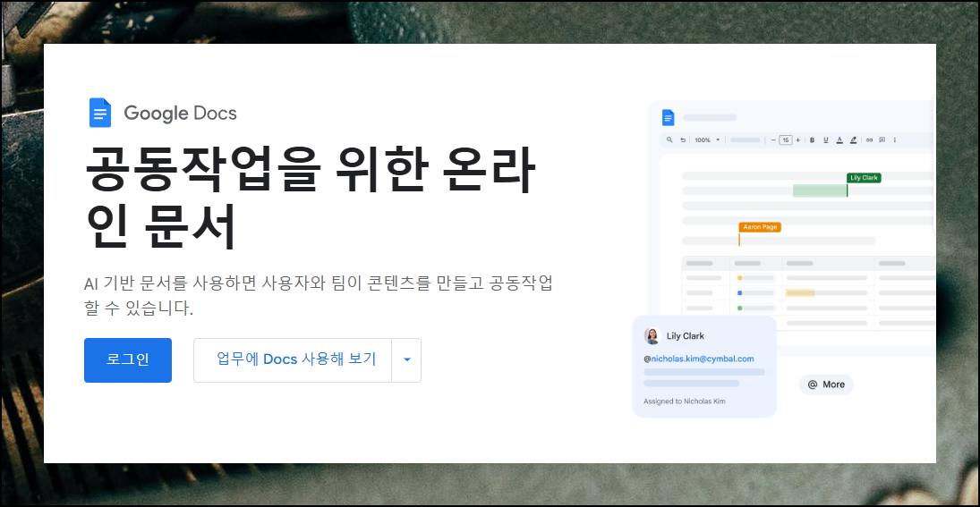Click the yellow highlighted table cell
The width and height of the screenshot is (980, 507).
click(800, 292)
